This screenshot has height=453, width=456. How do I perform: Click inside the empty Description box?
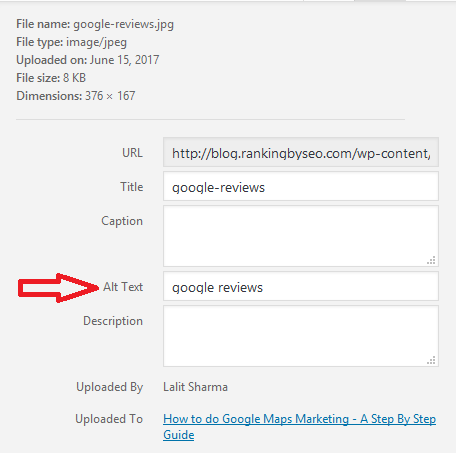click(301, 336)
